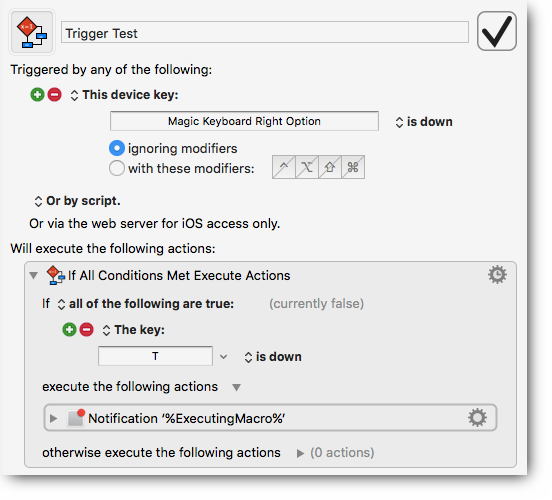552x500 pixels.
Task: Open the Notification action gear menu
Action: 477,418
